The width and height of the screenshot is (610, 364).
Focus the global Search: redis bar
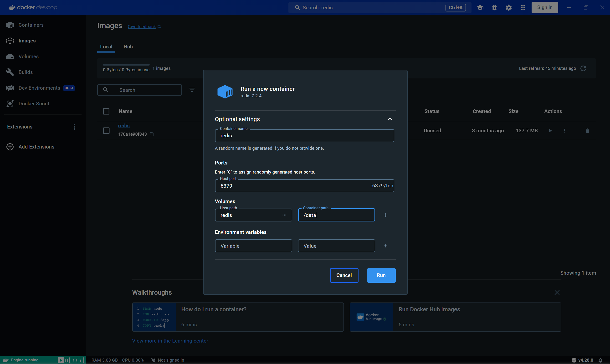click(x=380, y=8)
